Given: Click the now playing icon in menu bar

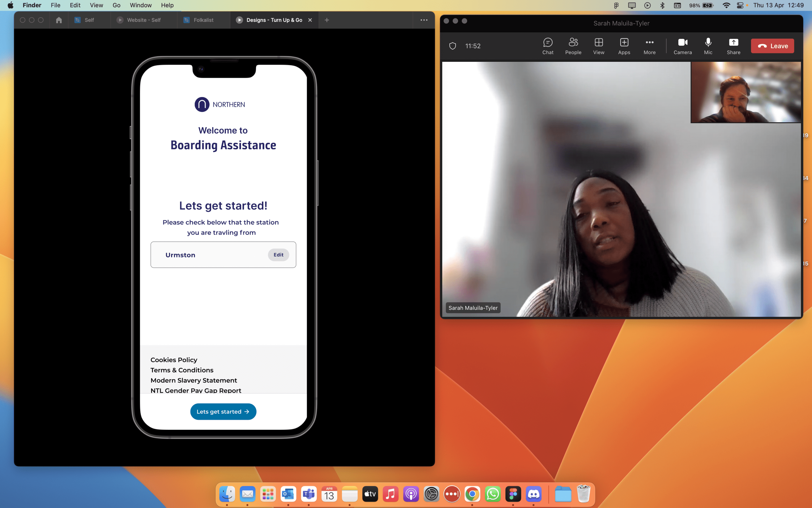Looking at the screenshot, I should [648, 5].
